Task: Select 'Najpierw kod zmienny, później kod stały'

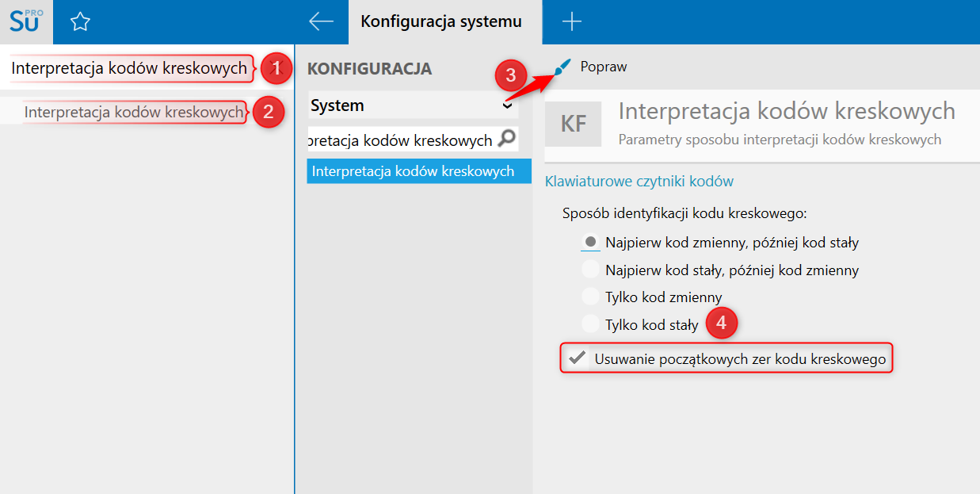Action: (x=590, y=243)
